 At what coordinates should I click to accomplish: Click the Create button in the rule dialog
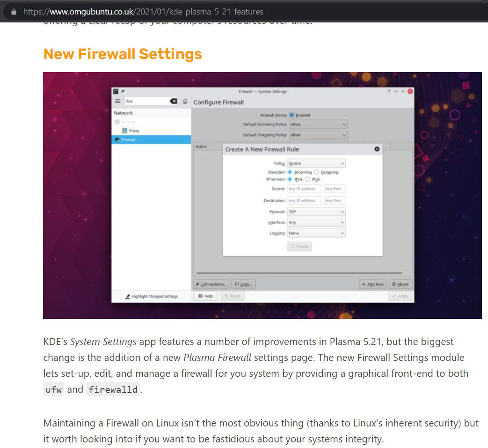point(299,247)
